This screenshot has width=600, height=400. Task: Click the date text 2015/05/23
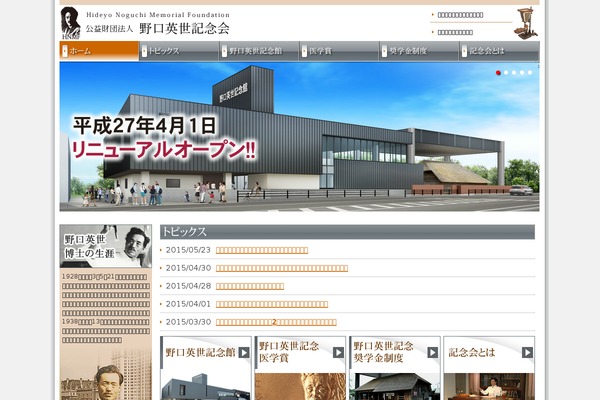[x=188, y=250]
